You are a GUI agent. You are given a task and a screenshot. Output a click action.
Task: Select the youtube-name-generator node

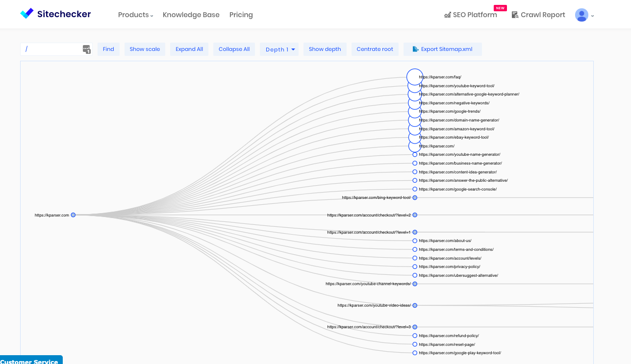pos(415,154)
